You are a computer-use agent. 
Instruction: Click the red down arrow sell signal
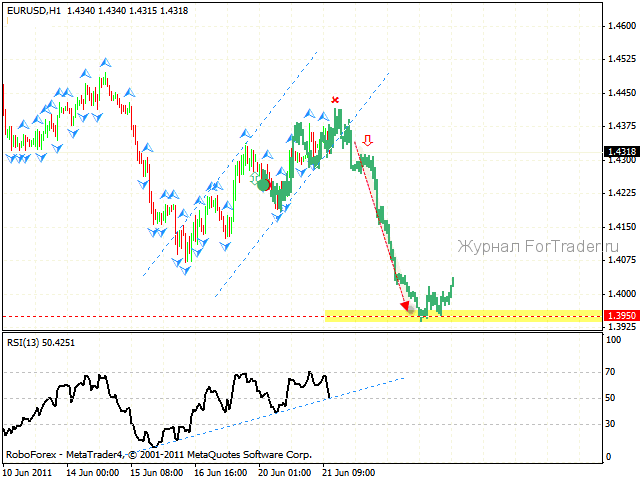(x=368, y=141)
